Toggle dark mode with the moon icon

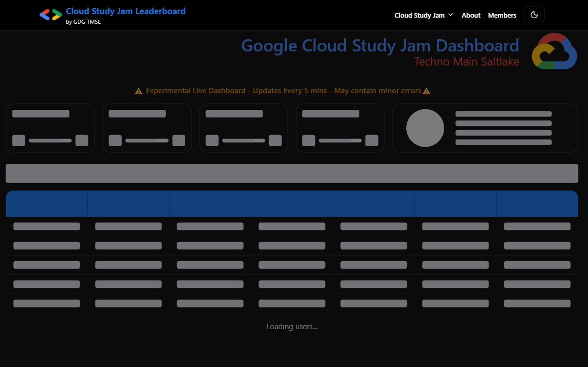(x=534, y=15)
